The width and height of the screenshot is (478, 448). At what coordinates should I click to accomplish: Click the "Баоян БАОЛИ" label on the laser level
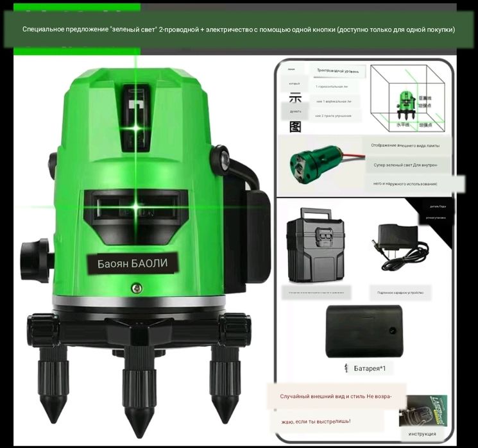click(x=132, y=263)
